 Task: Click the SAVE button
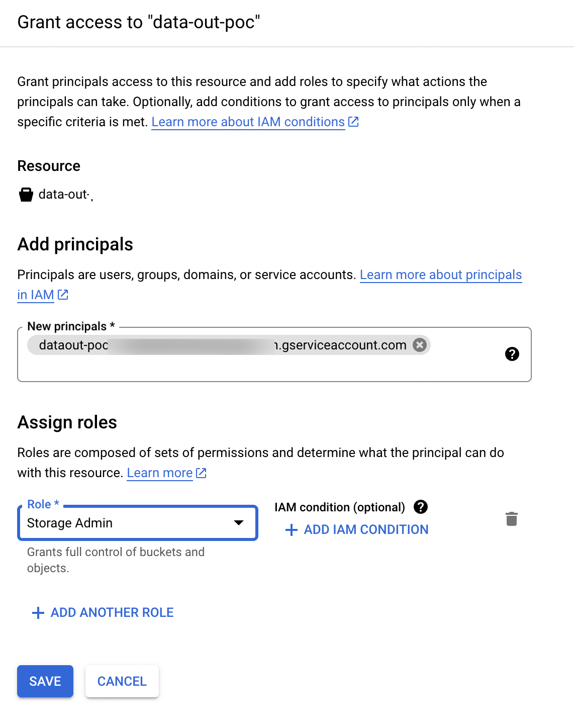pos(45,681)
